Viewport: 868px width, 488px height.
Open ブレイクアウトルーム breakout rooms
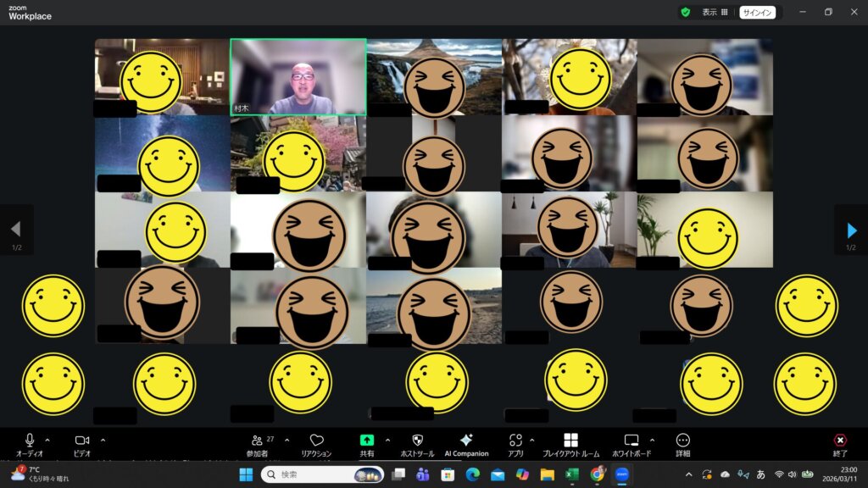click(570, 441)
